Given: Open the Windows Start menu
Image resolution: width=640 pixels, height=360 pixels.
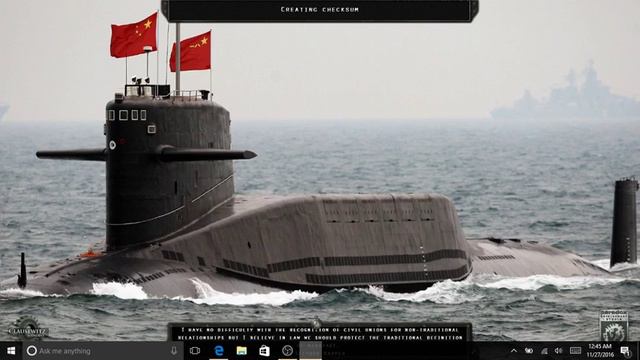Looking at the screenshot, I should coord(11,351).
